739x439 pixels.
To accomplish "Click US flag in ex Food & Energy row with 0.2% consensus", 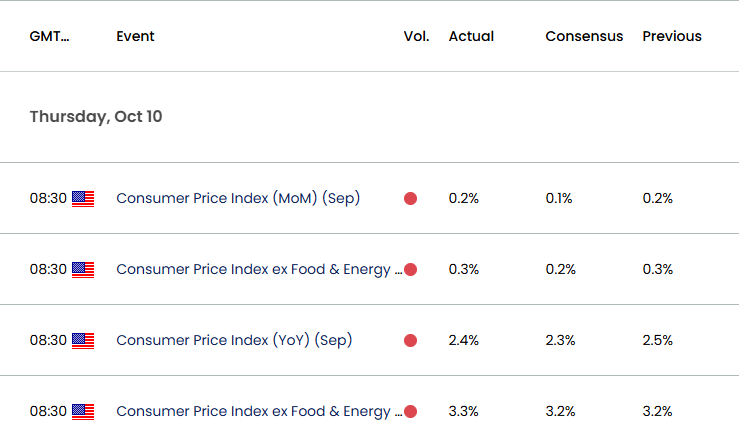I will coord(83,270).
